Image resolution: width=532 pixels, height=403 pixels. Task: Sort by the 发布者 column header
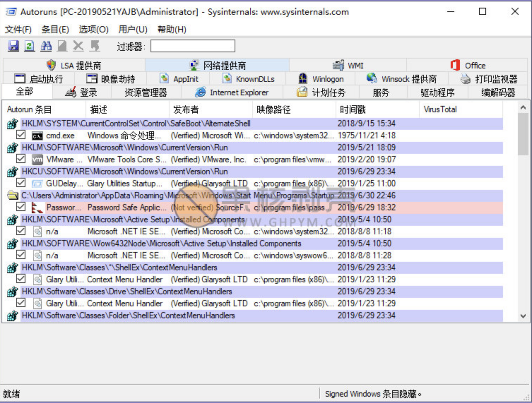point(211,110)
